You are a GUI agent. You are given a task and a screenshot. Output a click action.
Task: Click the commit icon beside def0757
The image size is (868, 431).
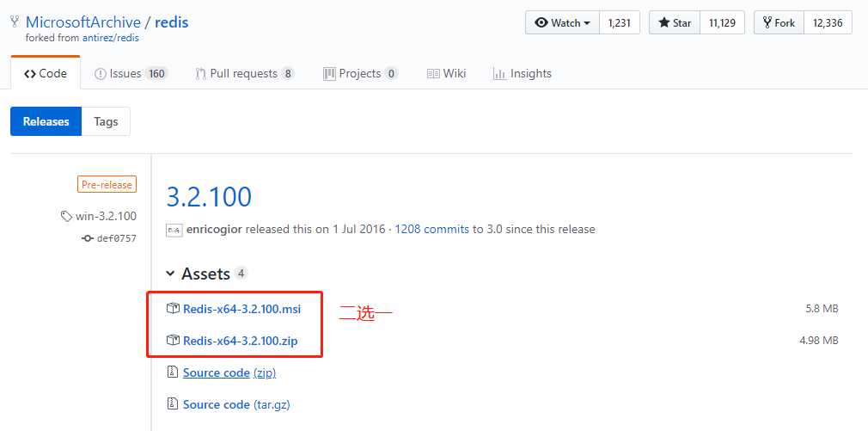(x=88, y=238)
